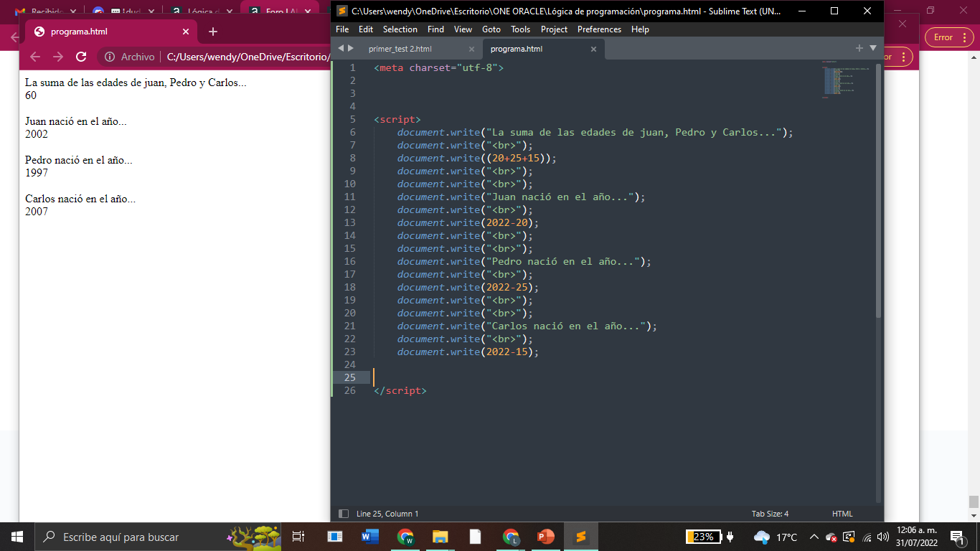Viewport: 980px width, 551px height.
Task: Open the Preferences menu
Action: click(599, 29)
